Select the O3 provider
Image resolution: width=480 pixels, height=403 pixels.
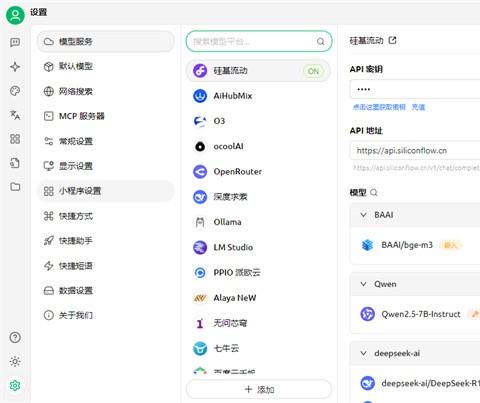pyautogui.click(x=258, y=121)
